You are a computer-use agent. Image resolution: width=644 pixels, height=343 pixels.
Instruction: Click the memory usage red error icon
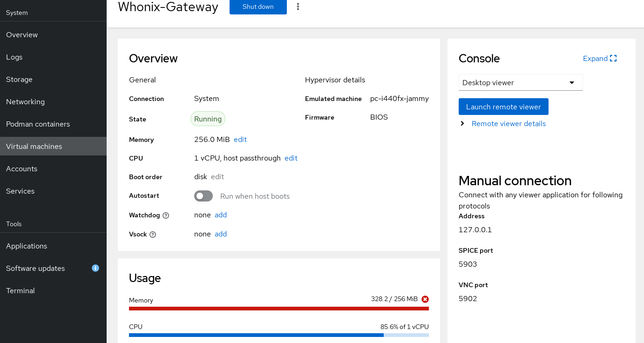point(425,299)
